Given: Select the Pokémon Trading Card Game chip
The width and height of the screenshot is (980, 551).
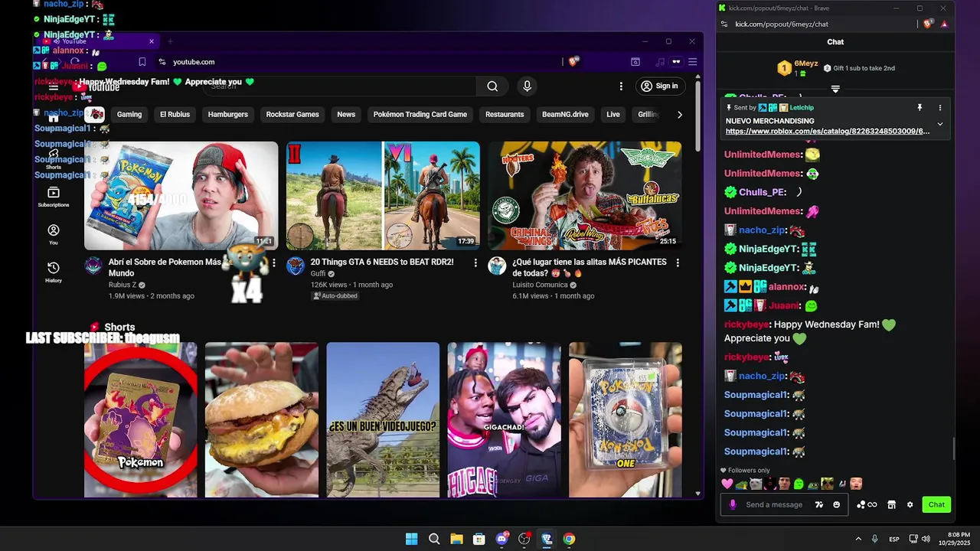Looking at the screenshot, I should tap(420, 114).
